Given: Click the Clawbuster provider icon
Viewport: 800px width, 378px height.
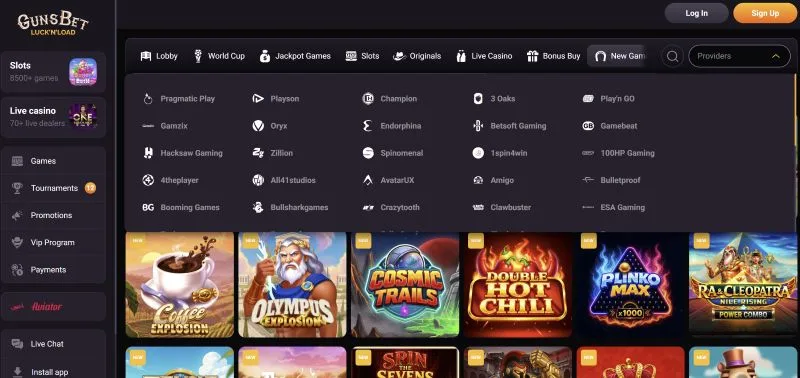Looking at the screenshot, I should 478,207.
